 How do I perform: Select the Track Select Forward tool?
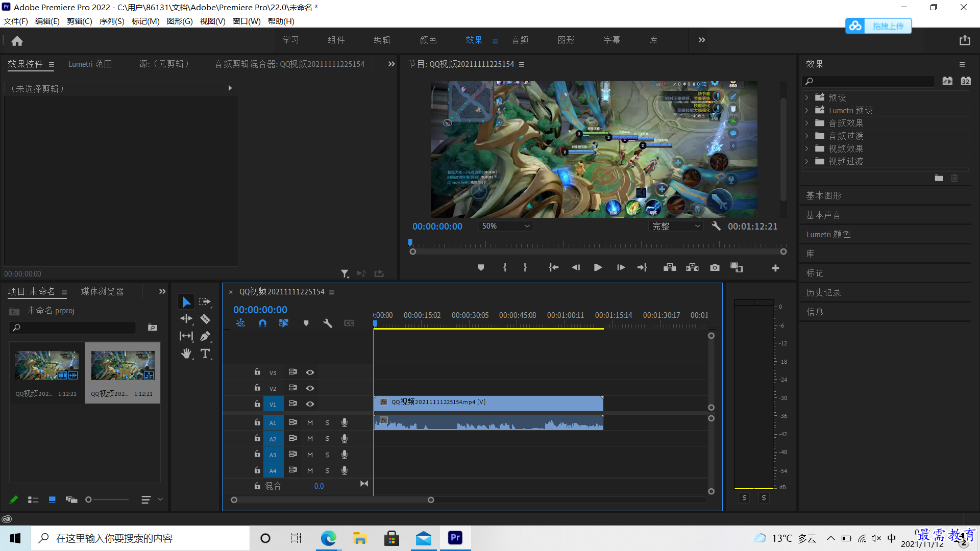[x=205, y=302]
